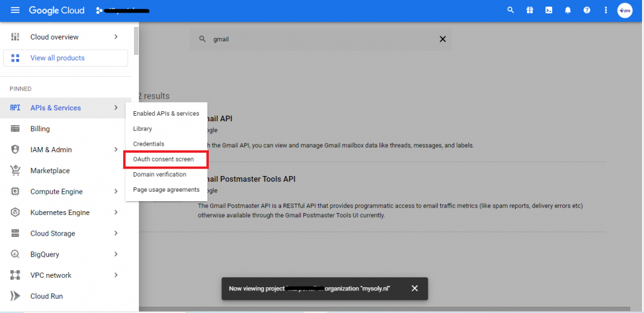The image size is (644, 313).
Task: Clear the gmail search with X
Action: point(443,39)
